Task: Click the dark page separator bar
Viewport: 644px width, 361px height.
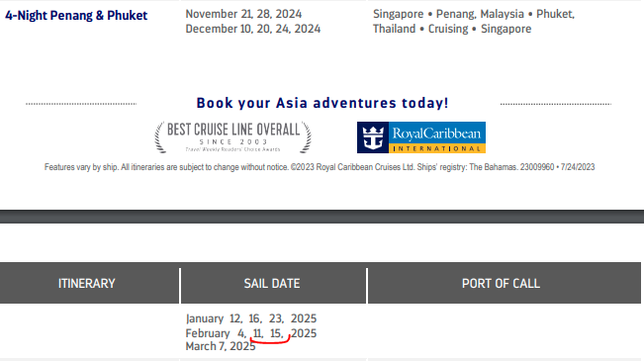Action: click(322, 217)
